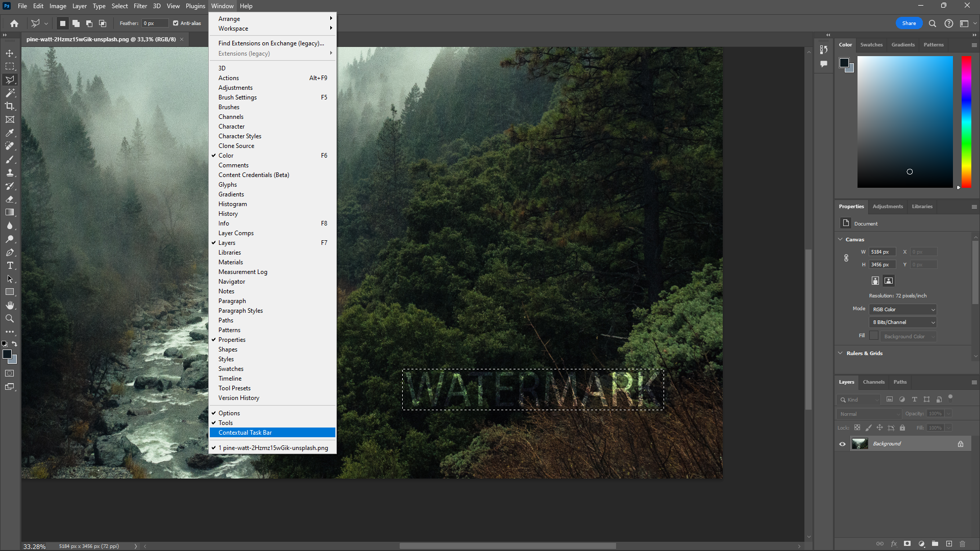This screenshot has height=551, width=980.
Task: Select the Crop tool
Action: [x=10, y=106]
